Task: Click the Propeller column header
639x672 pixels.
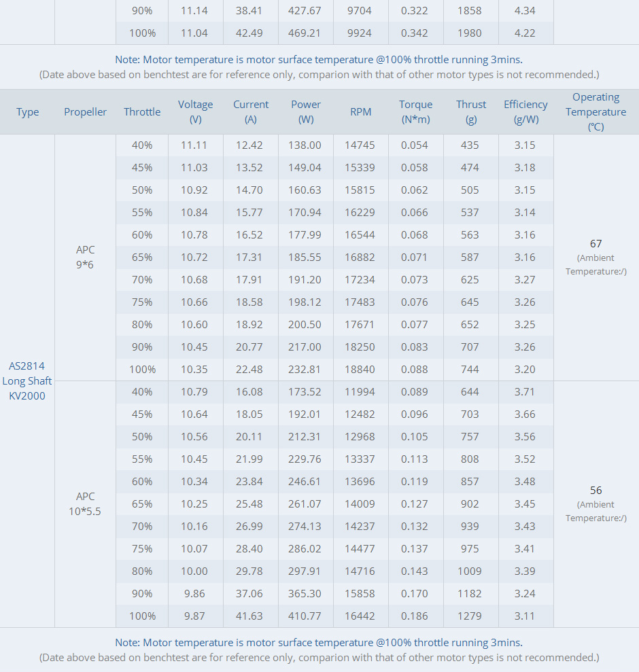Action: click(x=85, y=112)
